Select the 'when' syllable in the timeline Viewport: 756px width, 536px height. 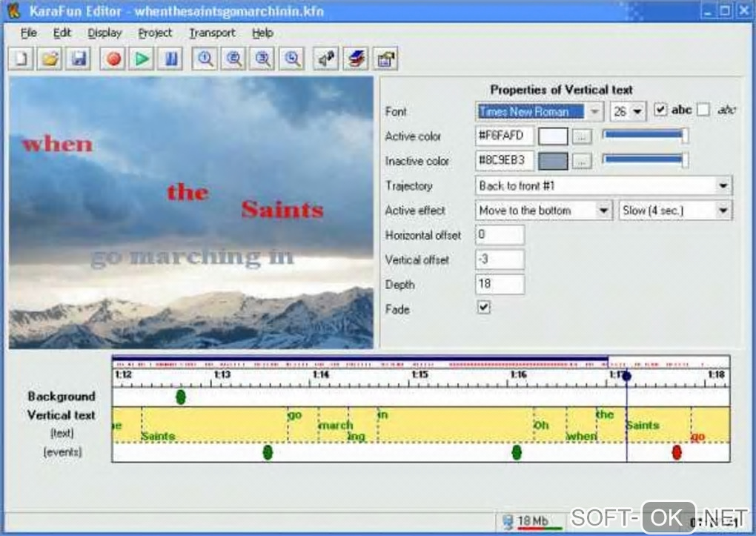click(x=582, y=436)
